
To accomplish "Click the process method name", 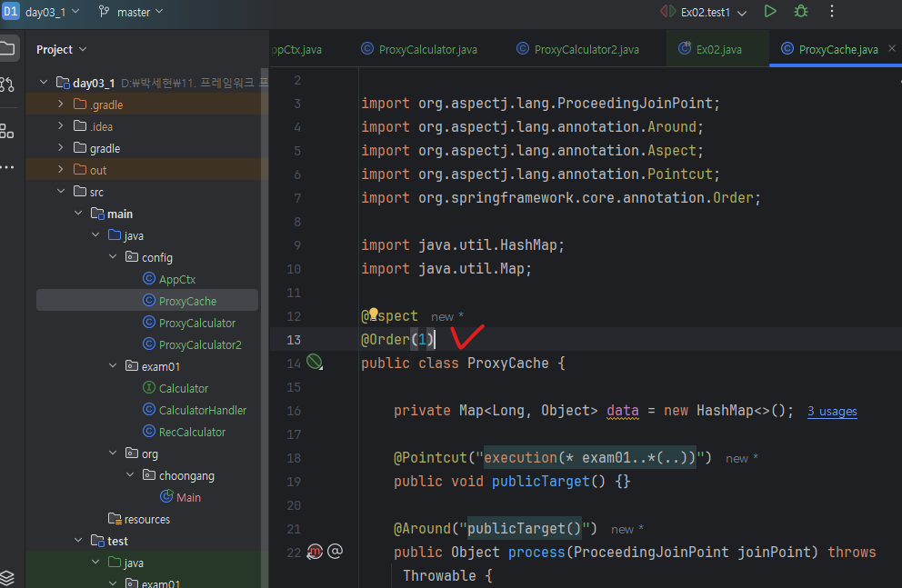I will [536, 552].
